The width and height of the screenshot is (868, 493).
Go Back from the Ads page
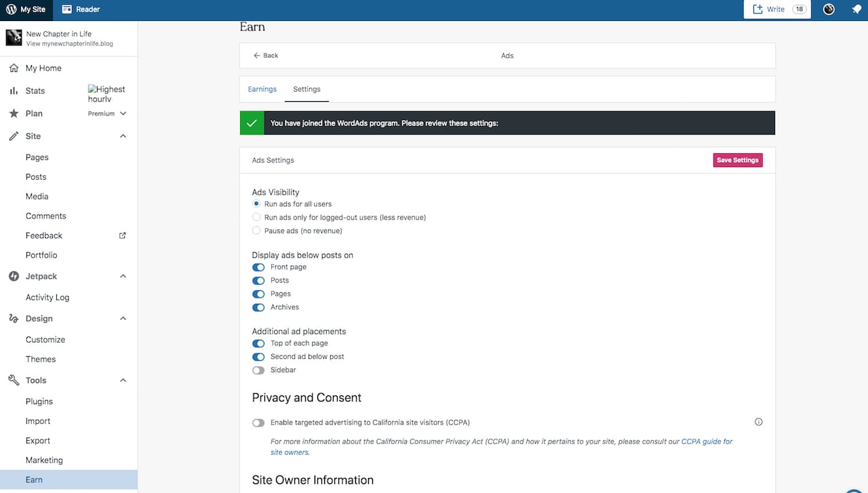(x=266, y=56)
